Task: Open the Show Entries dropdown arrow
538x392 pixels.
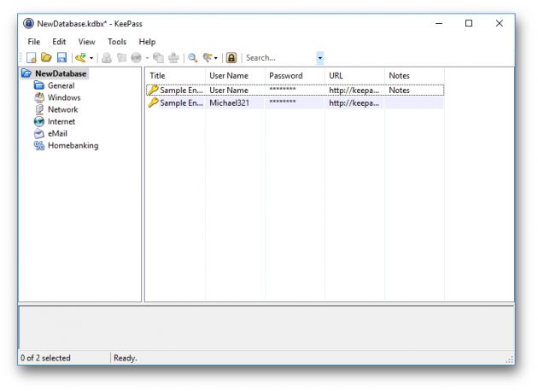Action: click(216, 58)
